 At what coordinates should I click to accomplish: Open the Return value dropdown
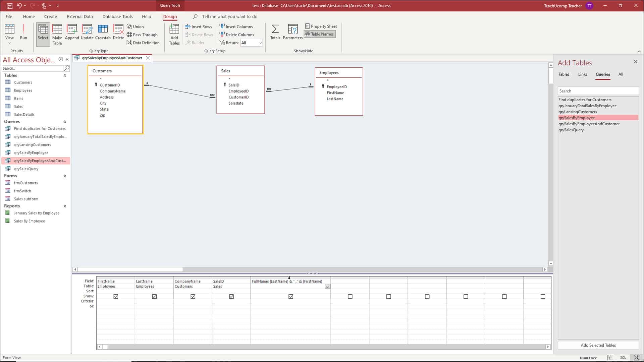[260, 43]
